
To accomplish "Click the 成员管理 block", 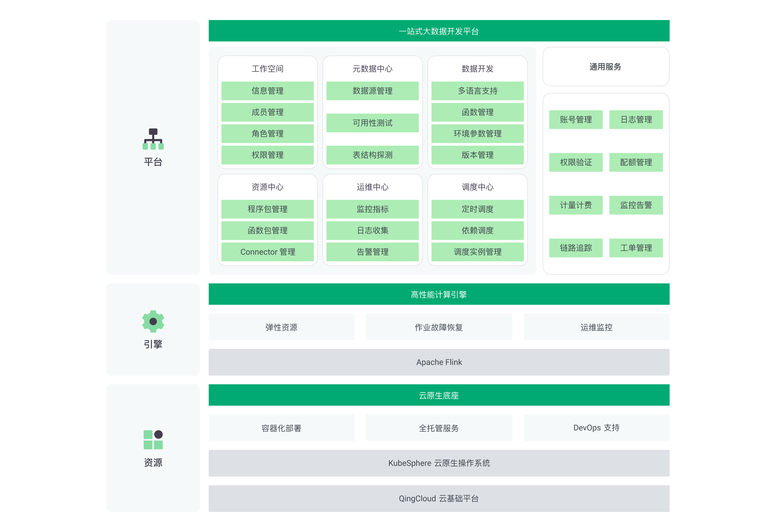I will click(x=268, y=112).
